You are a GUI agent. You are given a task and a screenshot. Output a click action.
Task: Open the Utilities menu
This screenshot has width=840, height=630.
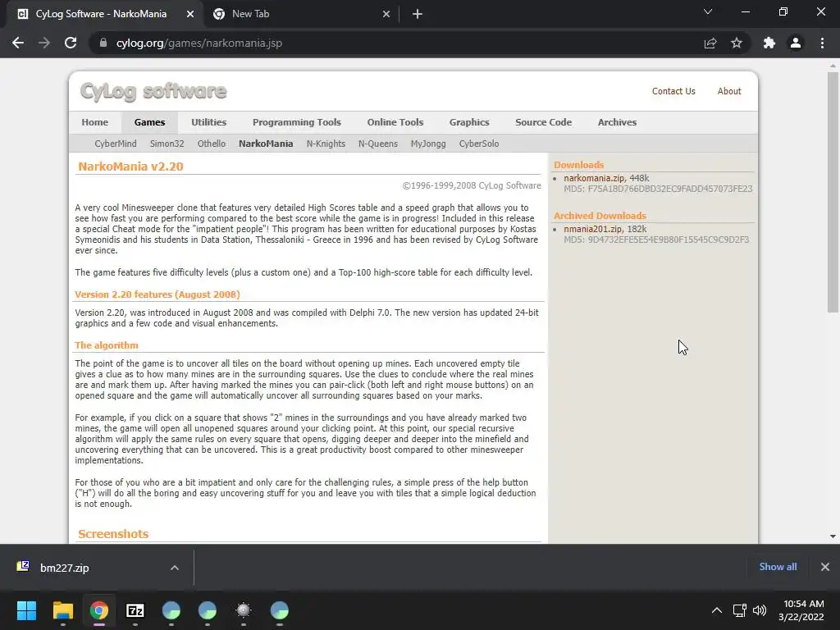coord(209,122)
